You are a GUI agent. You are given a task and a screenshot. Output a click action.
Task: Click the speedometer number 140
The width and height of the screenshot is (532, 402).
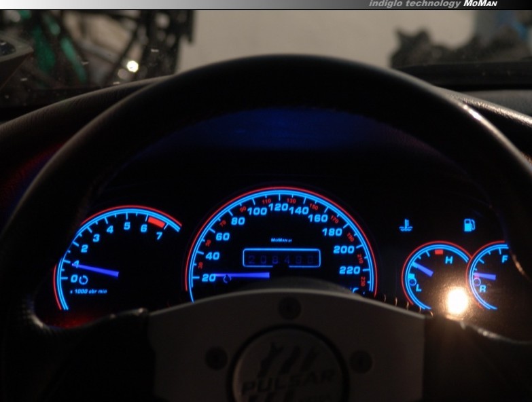(299, 211)
